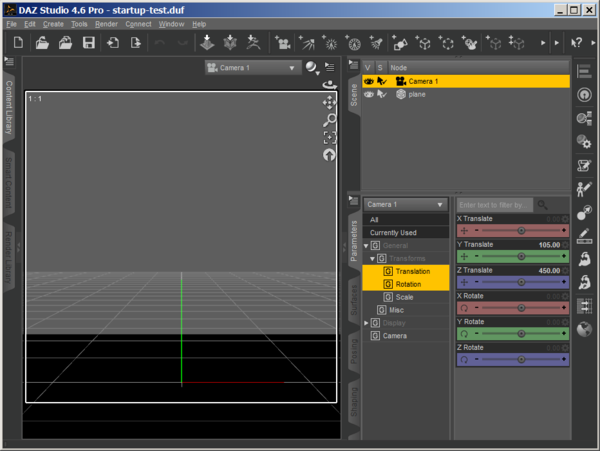The height and width of the screenshot is (451, 600).
Task: Click the parameter filter text field
Action: click(494, 204)
